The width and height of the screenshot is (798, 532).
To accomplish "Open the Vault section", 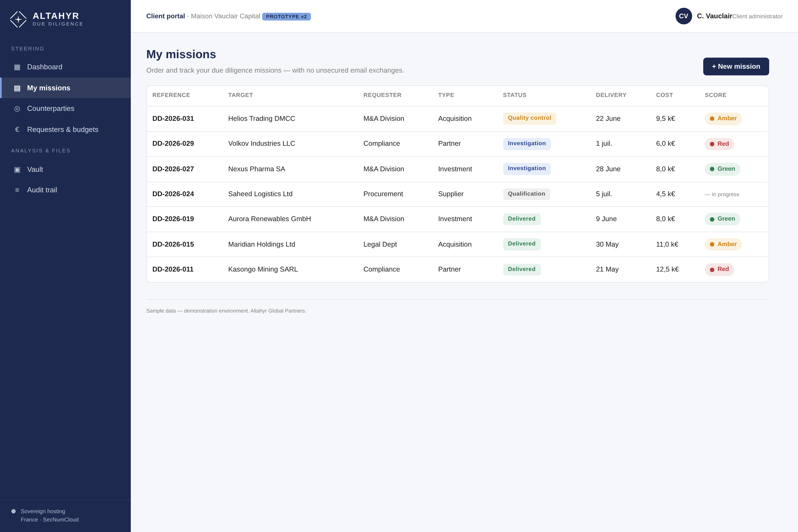I will point(65,169).
